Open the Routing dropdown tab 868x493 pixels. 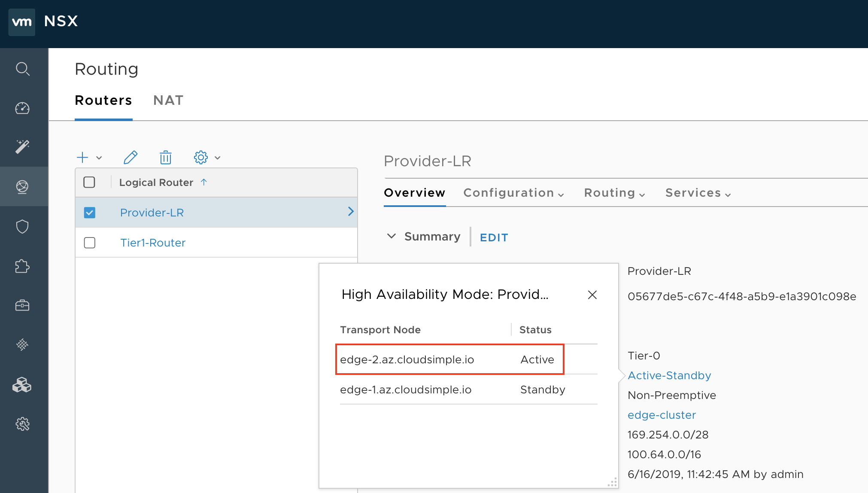coord(615,193)
